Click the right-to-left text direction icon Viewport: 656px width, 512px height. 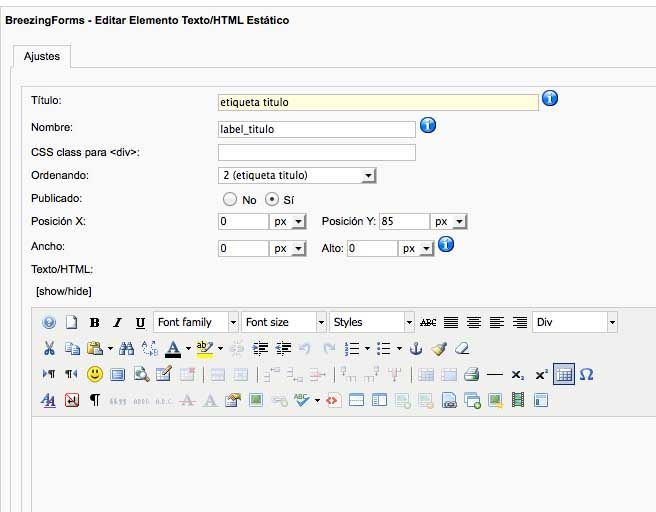pyautogui.click(x=71, y=374)
